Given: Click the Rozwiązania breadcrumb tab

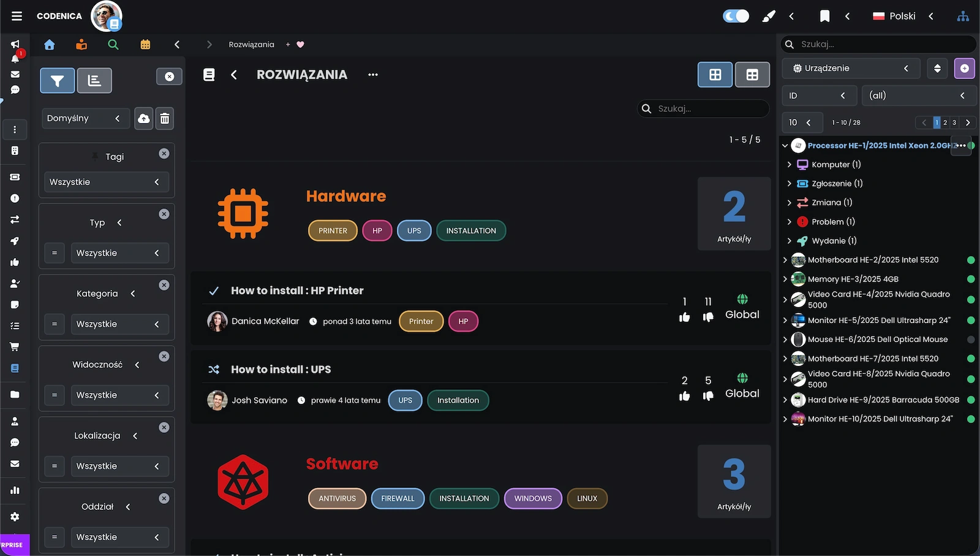Looking at the screenshot, I should 251,45.
